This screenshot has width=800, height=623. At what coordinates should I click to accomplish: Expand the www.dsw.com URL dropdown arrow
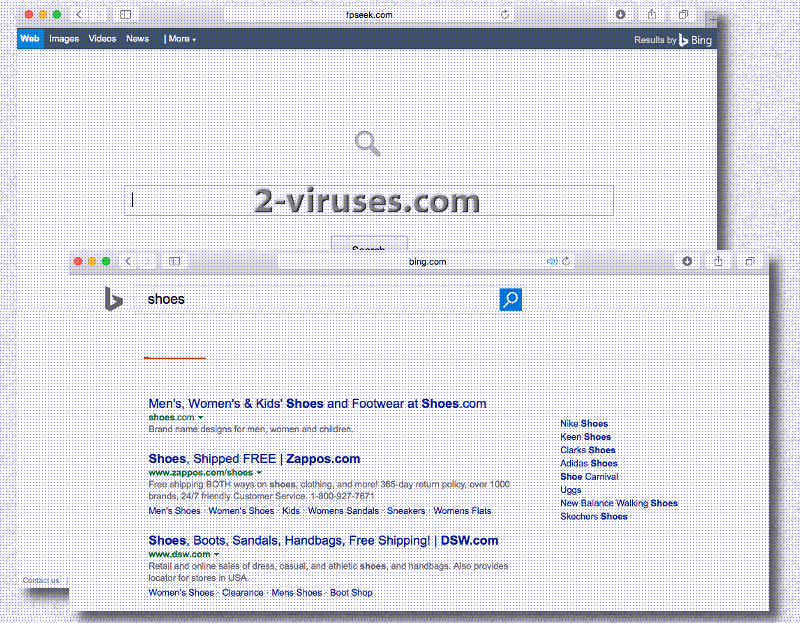(217, 554)
